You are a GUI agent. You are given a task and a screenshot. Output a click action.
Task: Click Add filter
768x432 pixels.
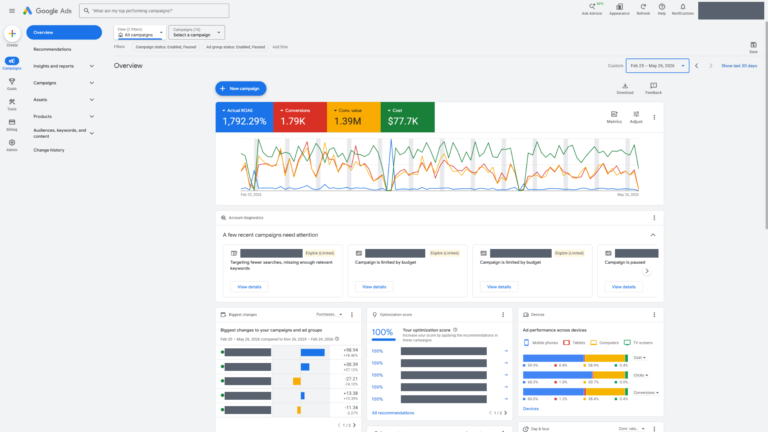pyautogui.click(x=280, y=47)
